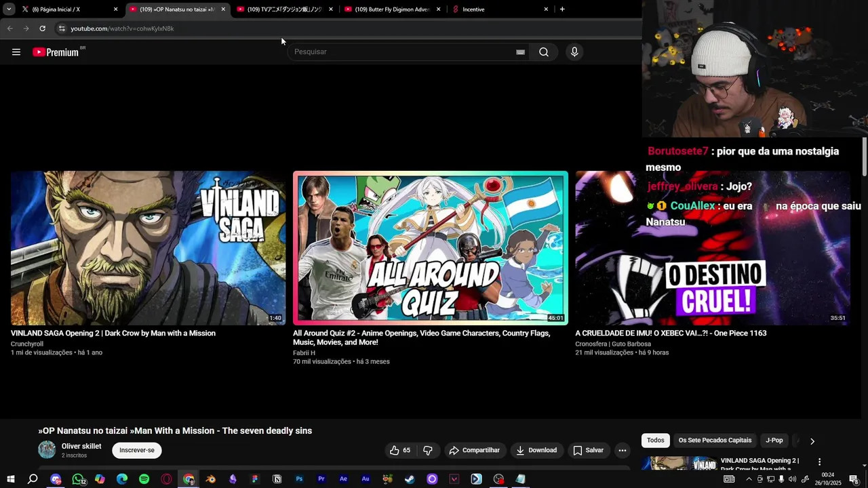Close the Incentive tab

[x=546, y=9]
